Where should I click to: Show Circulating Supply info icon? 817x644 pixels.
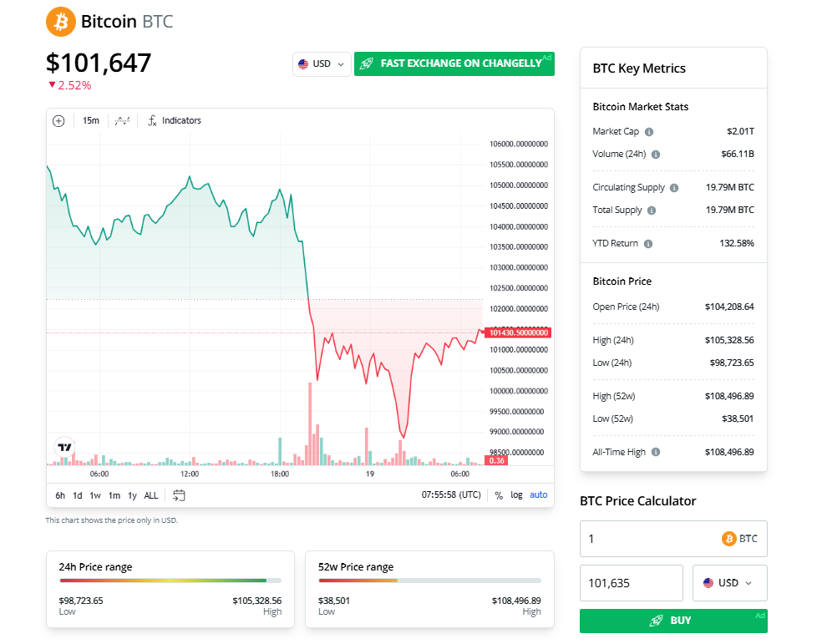[673, 188]
